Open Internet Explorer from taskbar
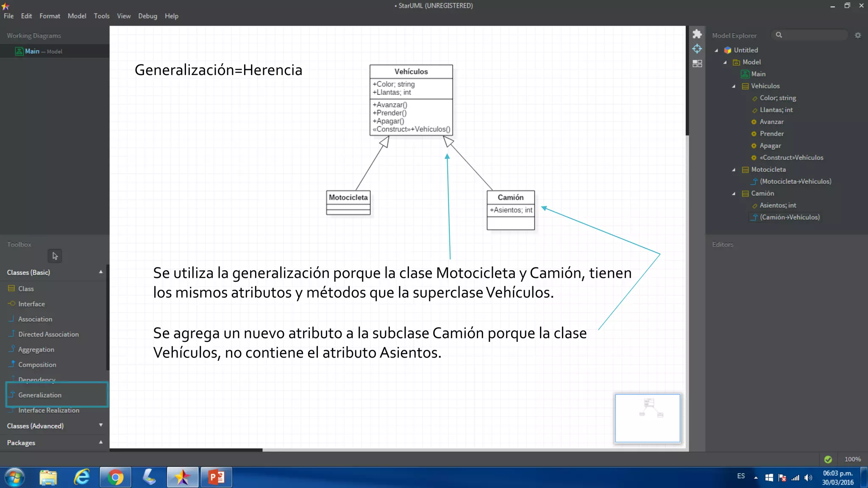Image resolution: width=868 pixels, height=488 pixels. (82, 477)
